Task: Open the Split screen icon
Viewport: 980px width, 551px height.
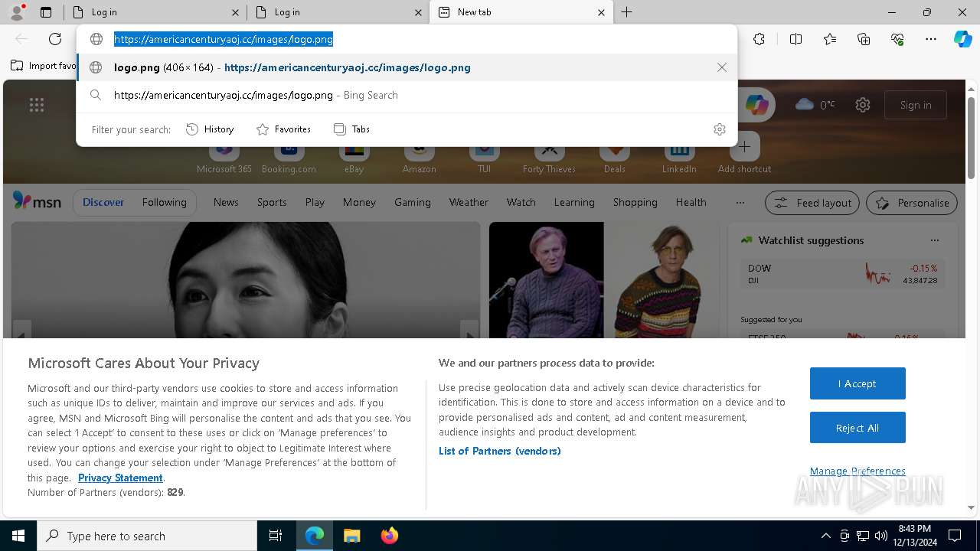Action: [x=795, y=39]
